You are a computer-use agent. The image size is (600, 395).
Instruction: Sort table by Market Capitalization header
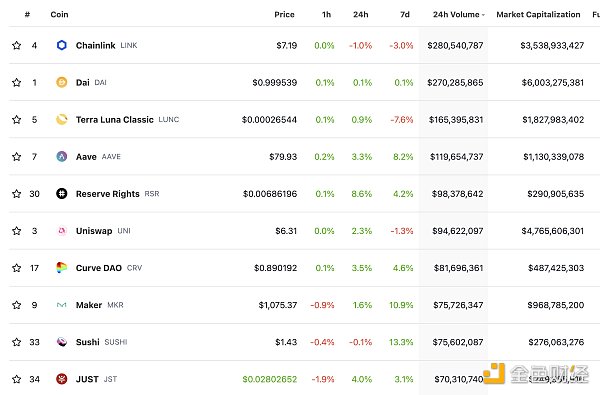tap(538, 15)
